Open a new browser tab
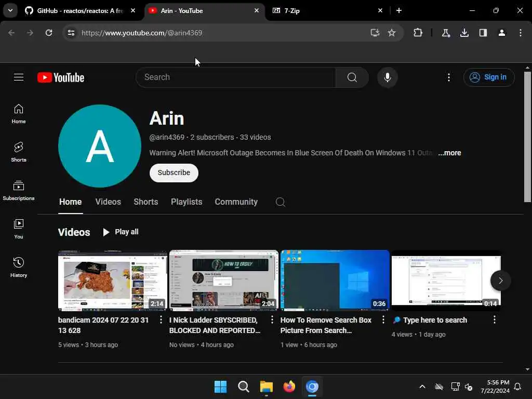Viewport: 532px width, 399px height. (399, 10)
